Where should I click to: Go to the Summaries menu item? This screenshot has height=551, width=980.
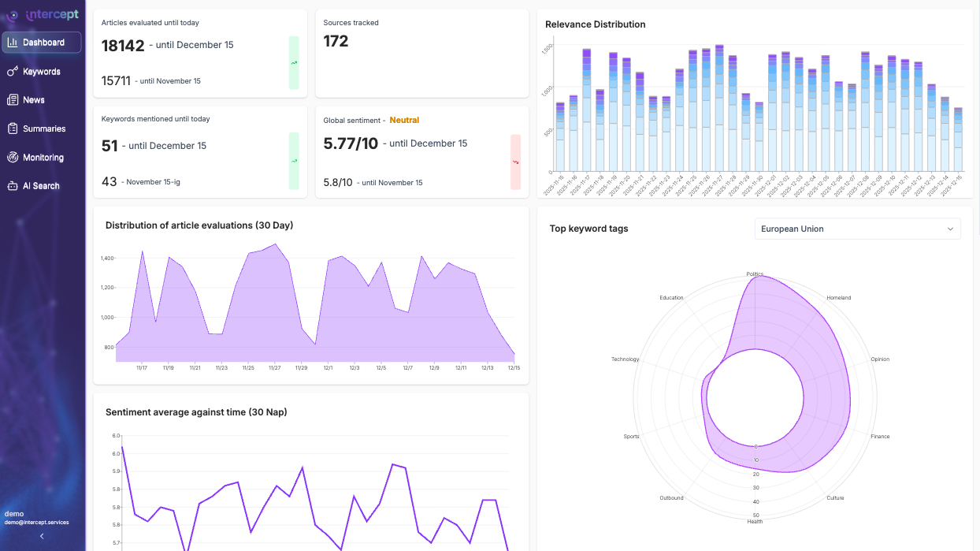[44, 128]
